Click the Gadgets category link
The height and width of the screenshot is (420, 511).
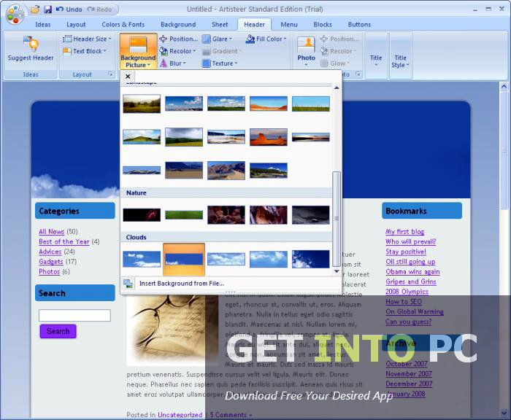51,262
